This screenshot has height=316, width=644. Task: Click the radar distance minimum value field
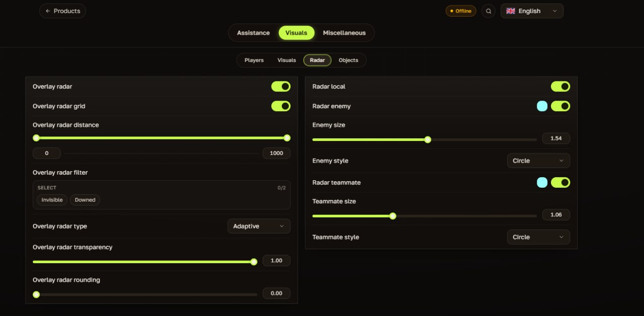pos(47,153)
